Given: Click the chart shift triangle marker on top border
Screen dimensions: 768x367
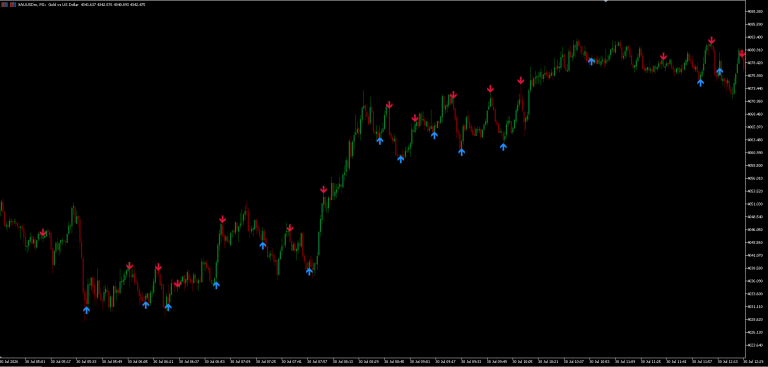Looking at the screenshot, I should coord(606,1).
